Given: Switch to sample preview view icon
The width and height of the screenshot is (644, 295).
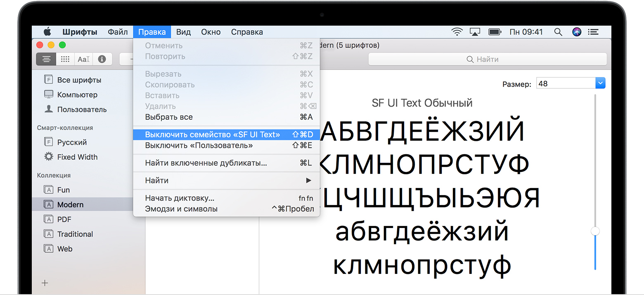Looking at the screenshot, I should (x=46, y=59).
